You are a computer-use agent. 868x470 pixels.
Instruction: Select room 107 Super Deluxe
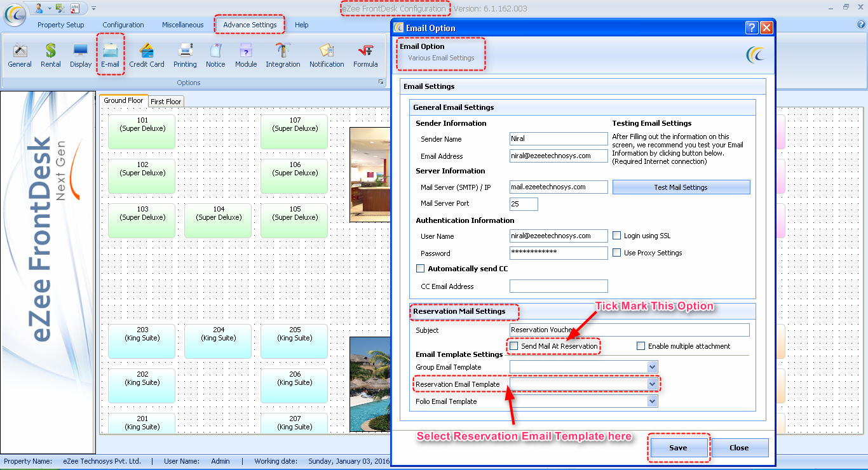pos(294,131)
